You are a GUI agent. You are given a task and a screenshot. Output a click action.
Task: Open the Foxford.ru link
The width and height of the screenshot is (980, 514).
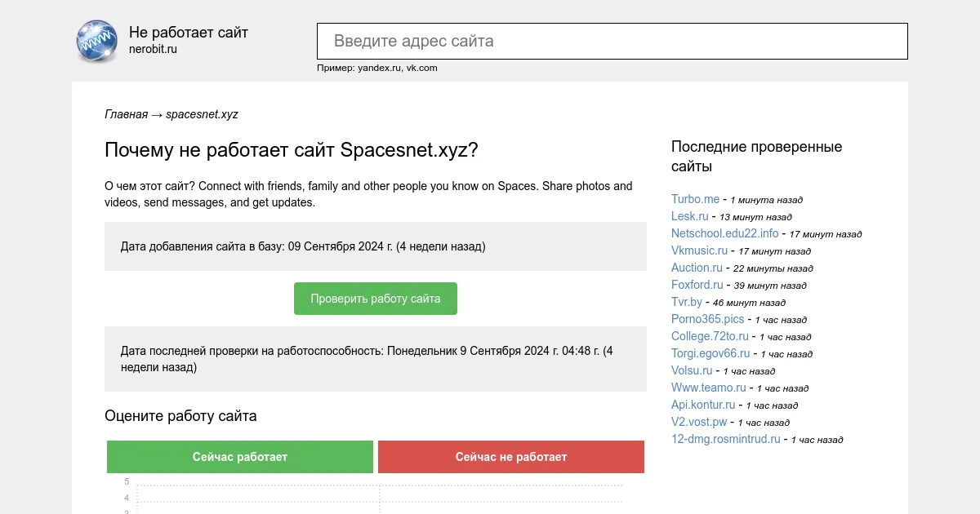(x=697, y=285)
